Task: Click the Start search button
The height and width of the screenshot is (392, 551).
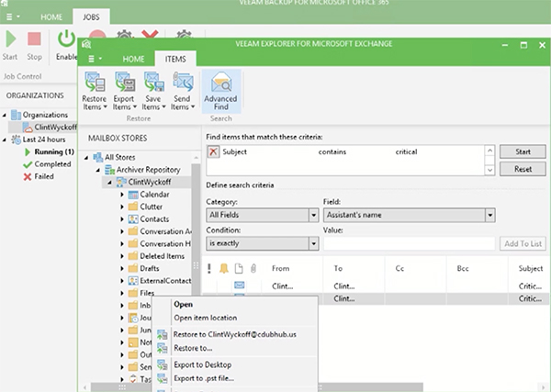Action: [523, 151]
